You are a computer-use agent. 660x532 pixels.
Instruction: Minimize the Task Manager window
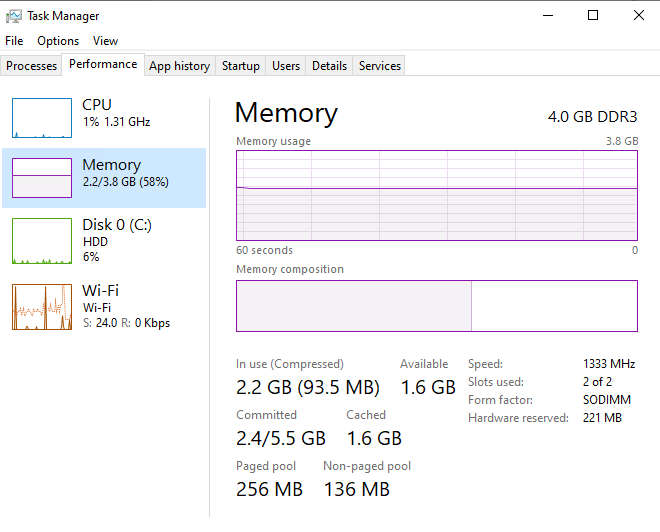(548, 16)
